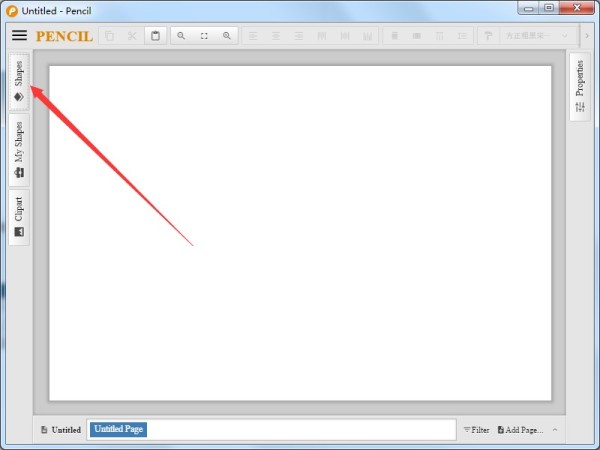Click the Add Page... button
Viewport: 600px width, 450px height.
(x=520, y=430)
